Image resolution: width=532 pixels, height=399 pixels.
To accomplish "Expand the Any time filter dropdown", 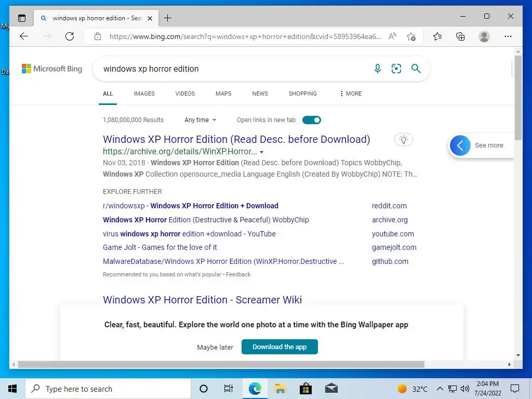I will click(x=200, y=120).
